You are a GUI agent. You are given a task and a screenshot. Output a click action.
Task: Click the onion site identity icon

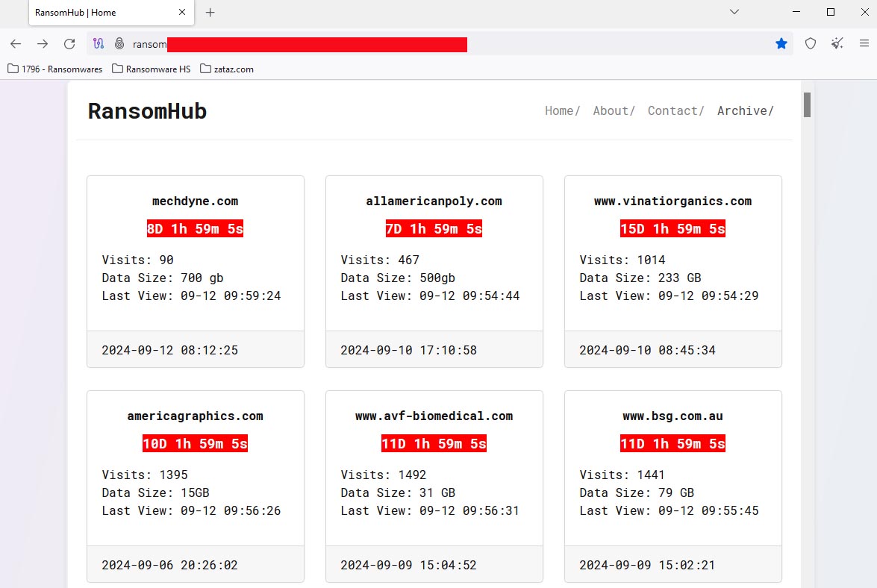(119, 43)
